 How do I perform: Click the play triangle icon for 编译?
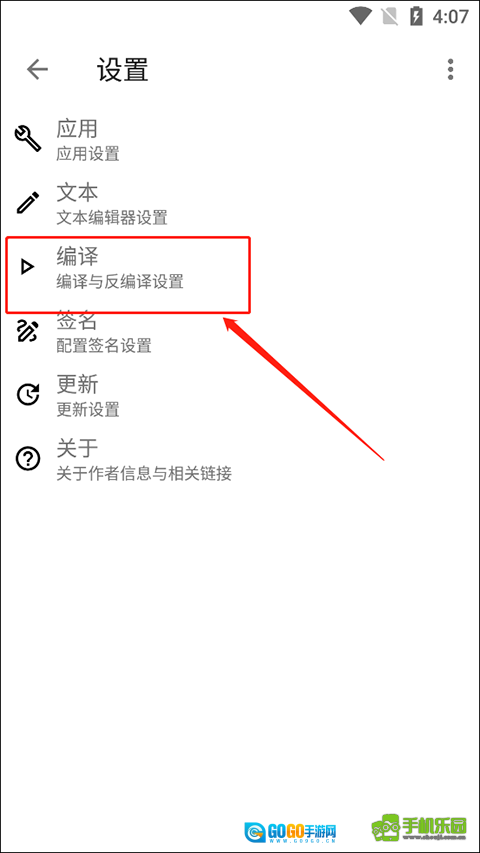(x=27, y=267)
